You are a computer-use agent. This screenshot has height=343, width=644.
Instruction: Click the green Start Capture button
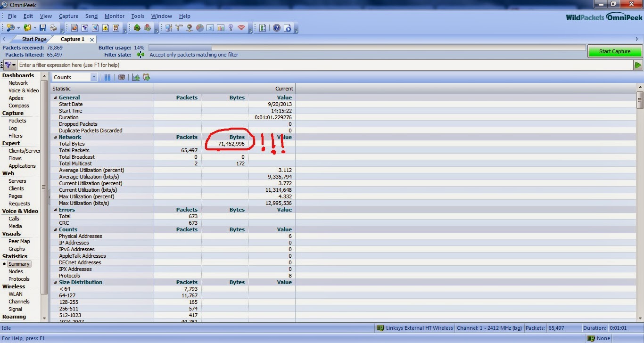pos(615,51)
